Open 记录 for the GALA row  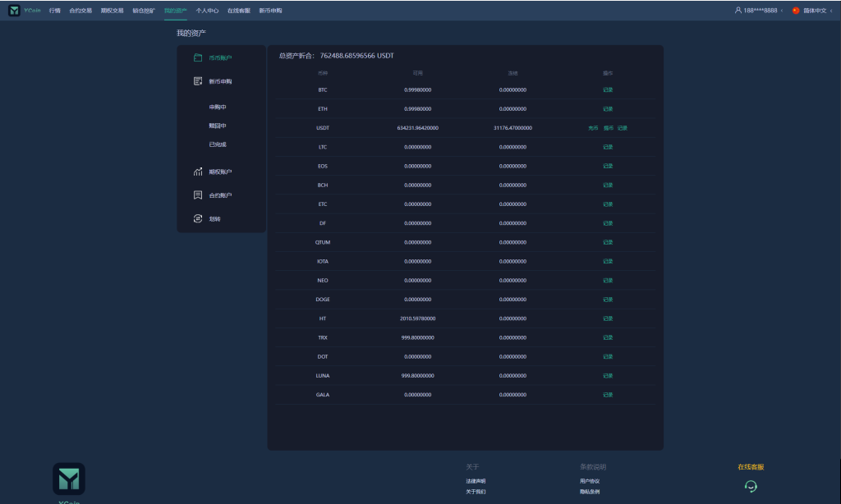point(608,395)
